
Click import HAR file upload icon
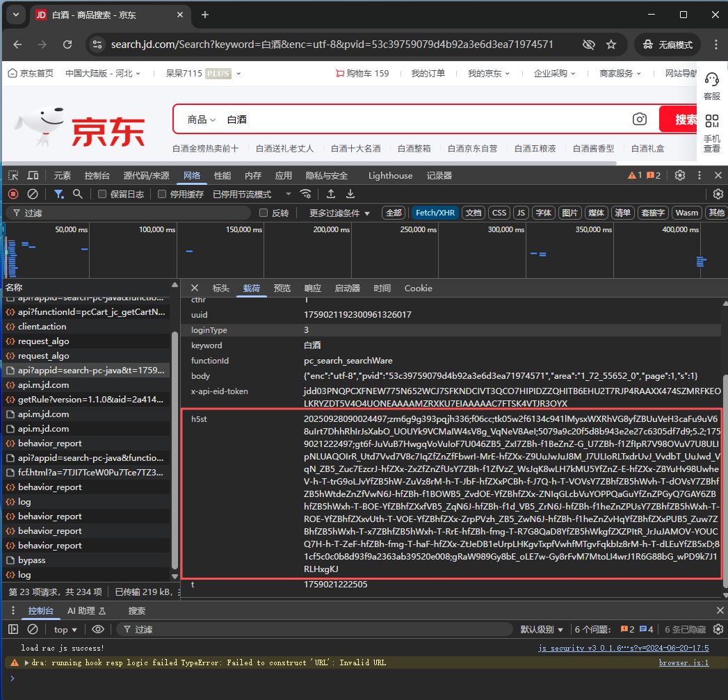pyautogui.click(x=330, y=194)
